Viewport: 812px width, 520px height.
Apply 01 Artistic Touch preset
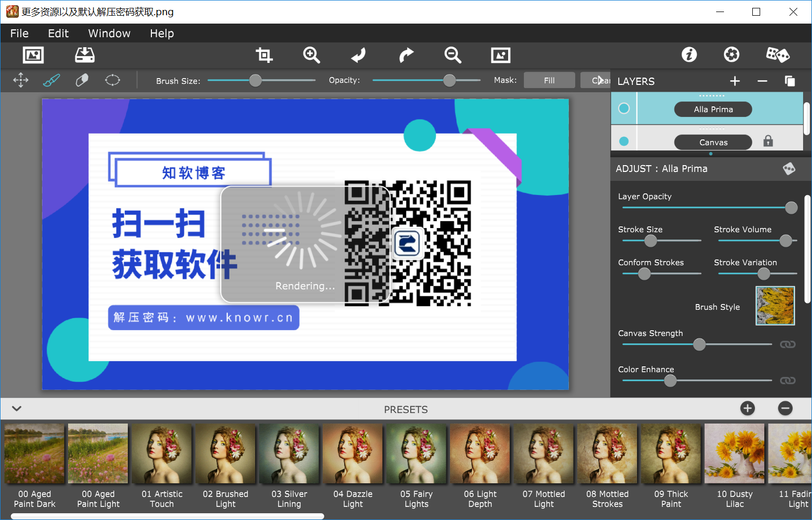click(x=162, y=453)
